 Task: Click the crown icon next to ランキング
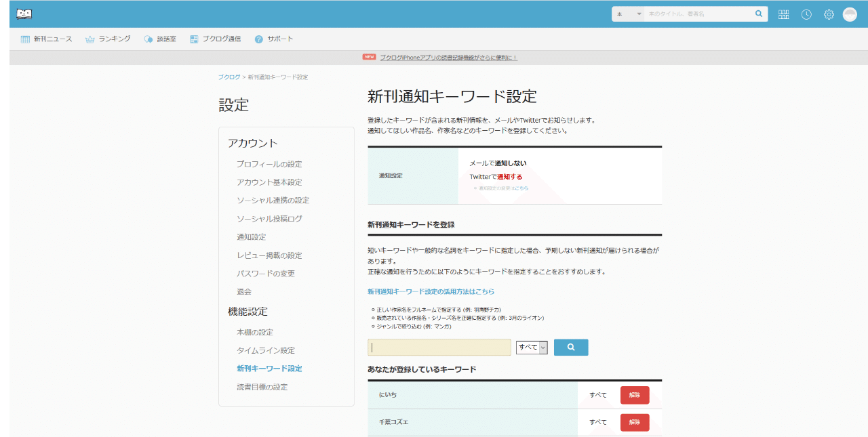point(89,39)
